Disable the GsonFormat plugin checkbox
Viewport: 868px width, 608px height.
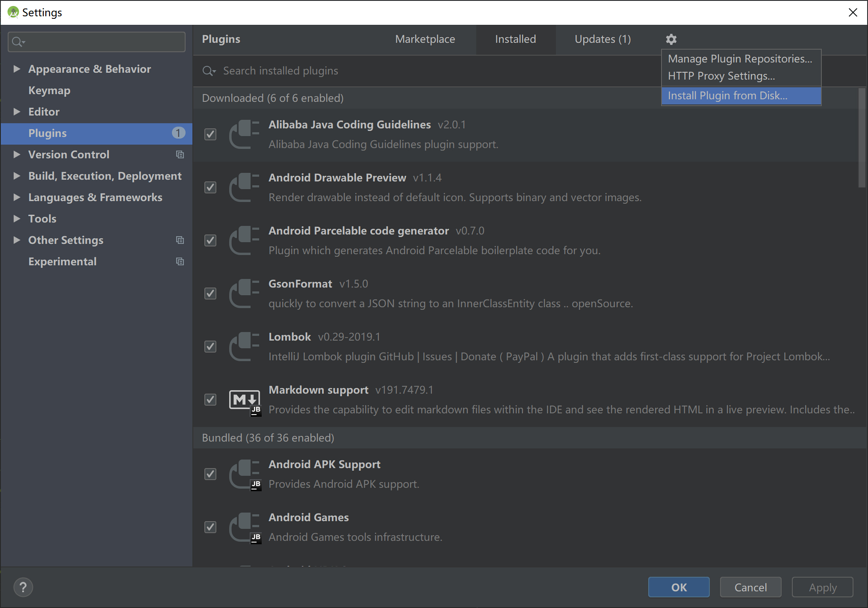(210, 294)
